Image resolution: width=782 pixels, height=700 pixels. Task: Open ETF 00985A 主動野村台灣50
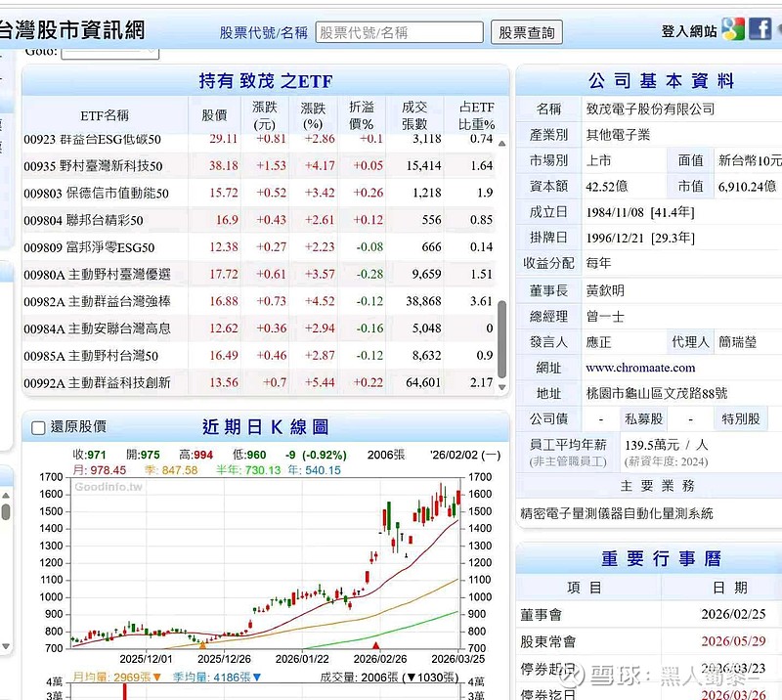coord(91,356)
